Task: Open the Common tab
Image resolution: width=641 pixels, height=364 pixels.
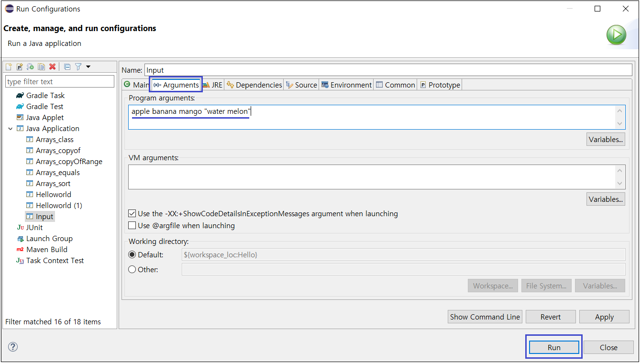Action: [x=395, y=85]
